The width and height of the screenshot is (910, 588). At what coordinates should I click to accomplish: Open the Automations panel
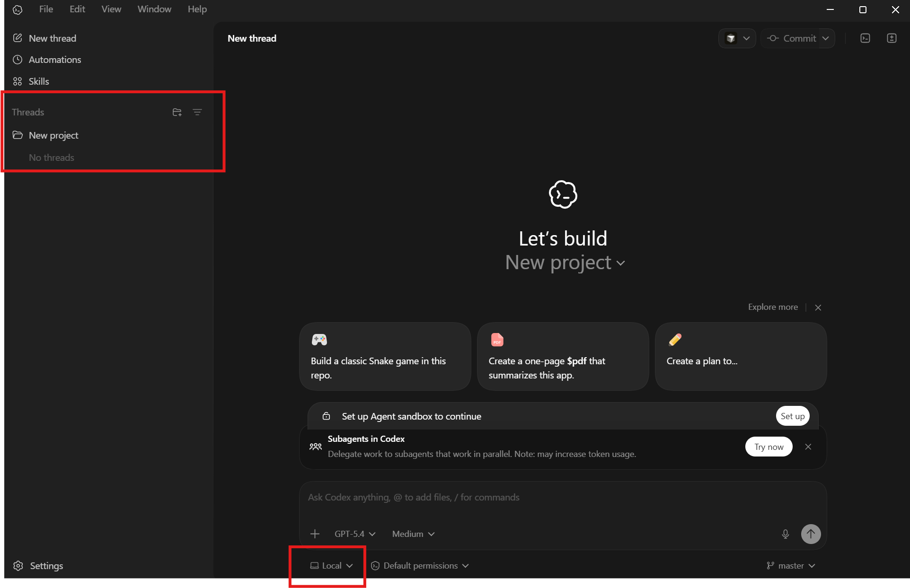coord(54,60)
